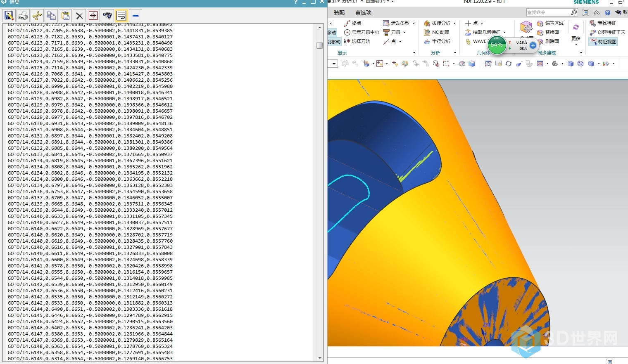Click the WAVE geometry linker tool

(x=476, y=41)
